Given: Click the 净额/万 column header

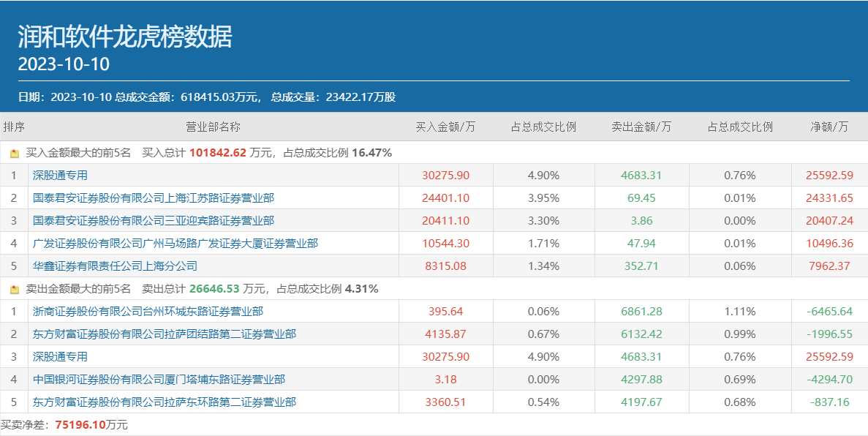Looking at the screenshot, I should 829,127.
